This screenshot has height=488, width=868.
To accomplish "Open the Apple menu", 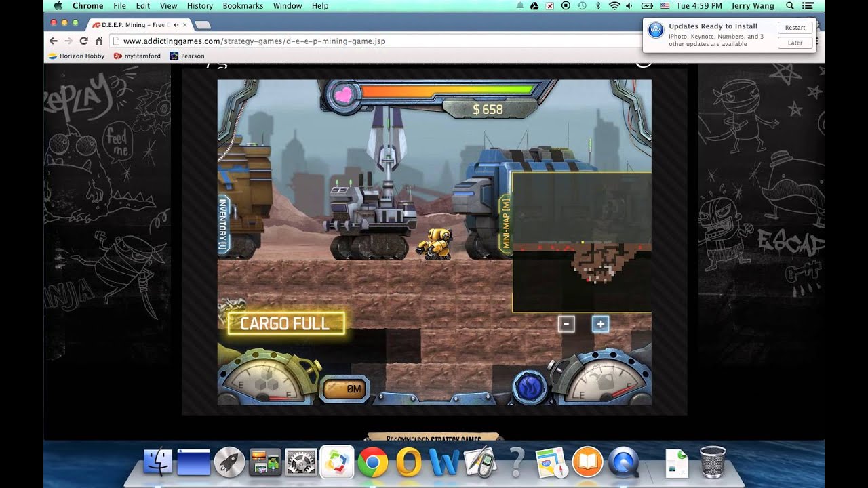I will [57, 6].
